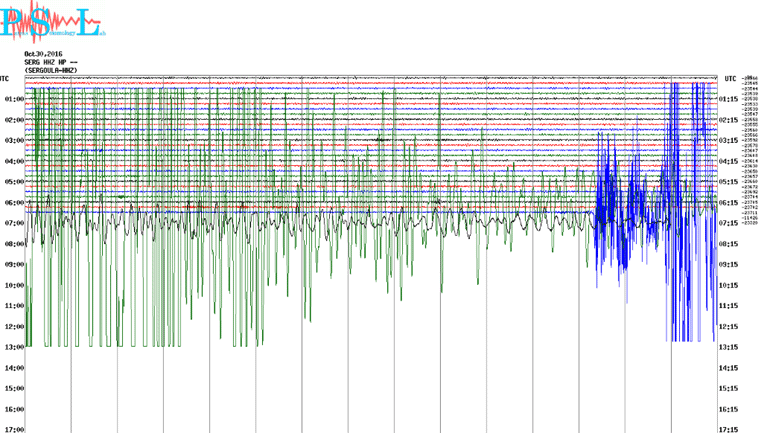Image resolution: width=770 pixels, height=433 pixels.
Task: Select the 17:00 time label on left
Action: (14, 430)
